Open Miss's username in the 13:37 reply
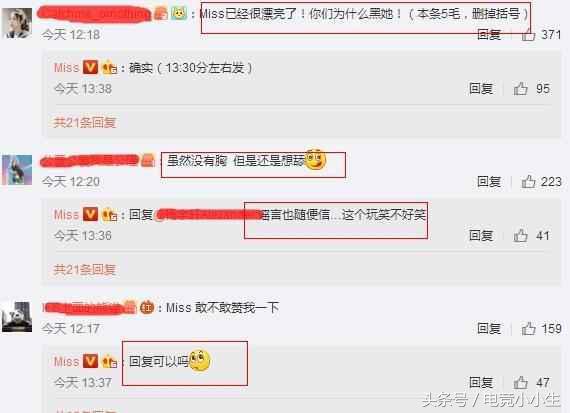The height and width of the screenshot is (413, 570). click(67, 361)
